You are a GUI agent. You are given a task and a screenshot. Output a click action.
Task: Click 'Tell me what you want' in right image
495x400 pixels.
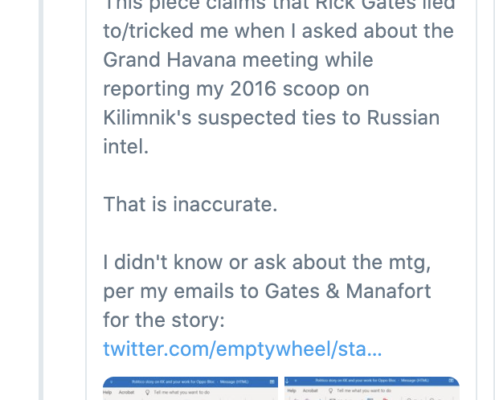coord(364,390)
